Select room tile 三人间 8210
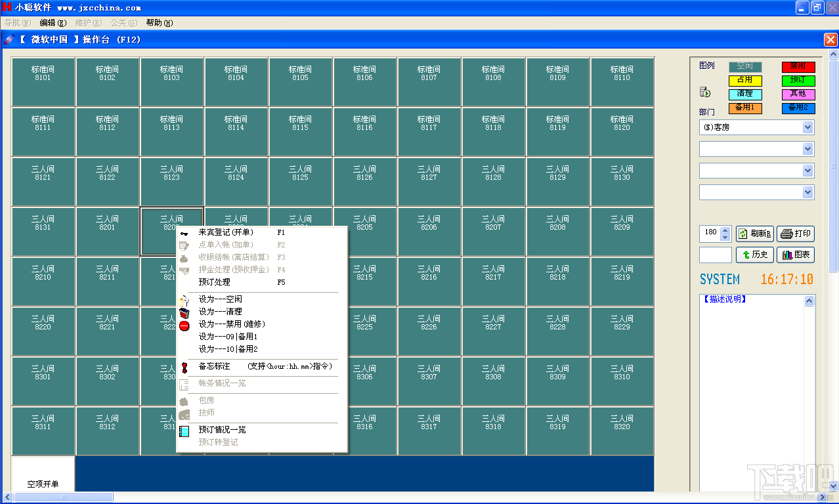The image size is (839, 504). point(43,282)
